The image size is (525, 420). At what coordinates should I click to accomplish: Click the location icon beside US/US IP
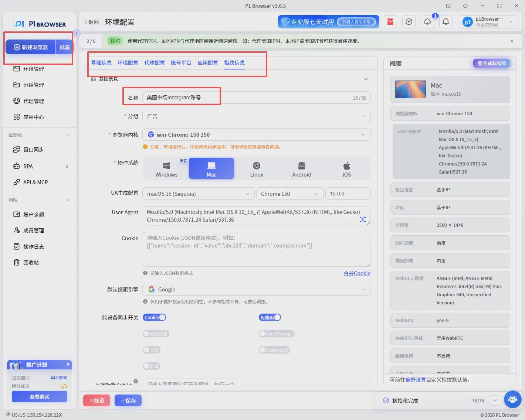[x=8, y=415]
